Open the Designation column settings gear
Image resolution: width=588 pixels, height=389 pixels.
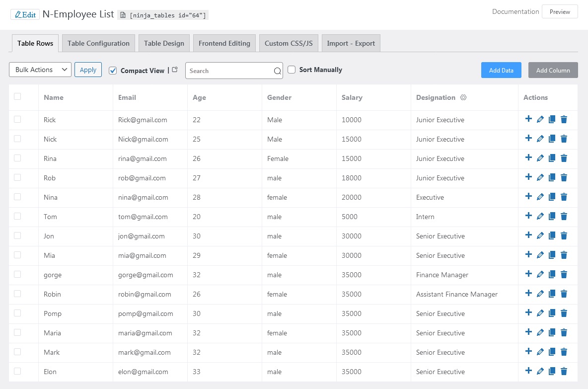pos(463,97)
